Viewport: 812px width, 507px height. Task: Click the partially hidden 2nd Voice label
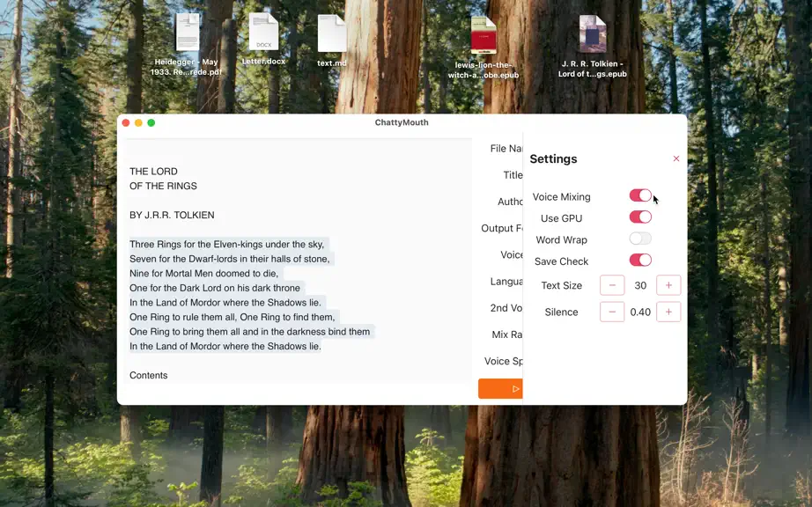tap(506, 308)
